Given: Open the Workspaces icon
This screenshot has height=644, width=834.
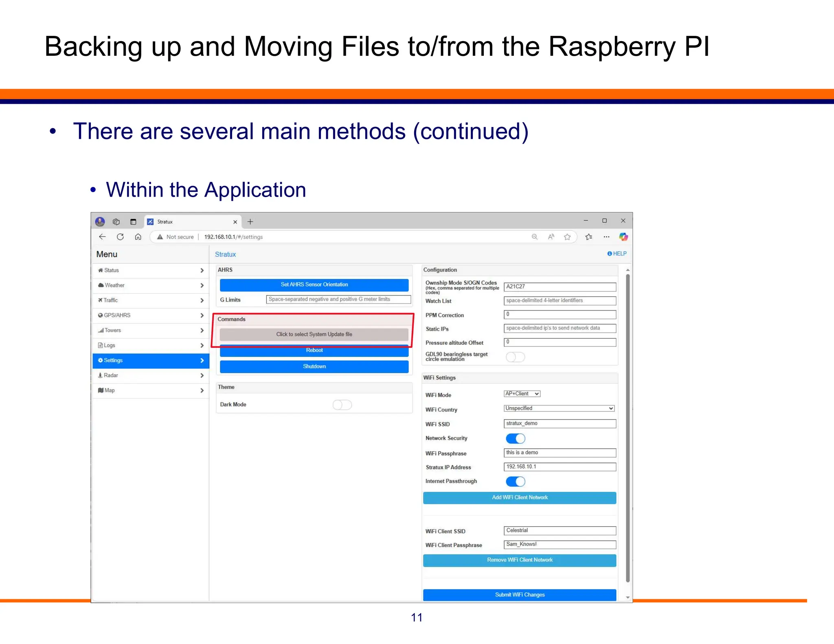Looking at the screenshot, I should pyautogui.click(x=116, y=221).
